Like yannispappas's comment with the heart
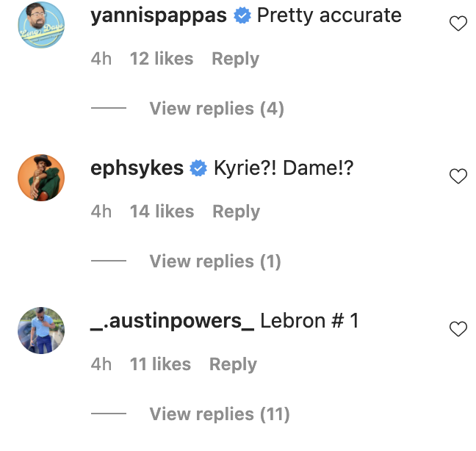Viewport: 476px width, 451px height. [458, 24]
